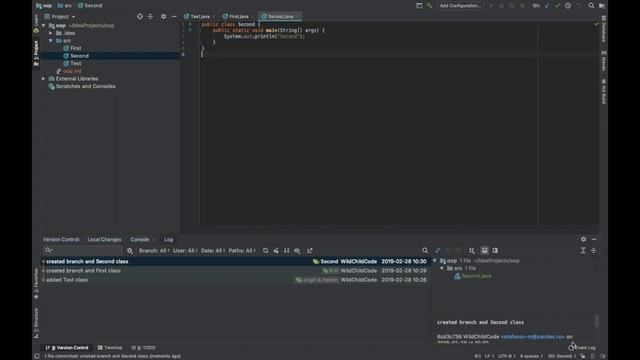The image size is (640, 360).
Task: Open the Local Changes tab
Action: [104, 240]
